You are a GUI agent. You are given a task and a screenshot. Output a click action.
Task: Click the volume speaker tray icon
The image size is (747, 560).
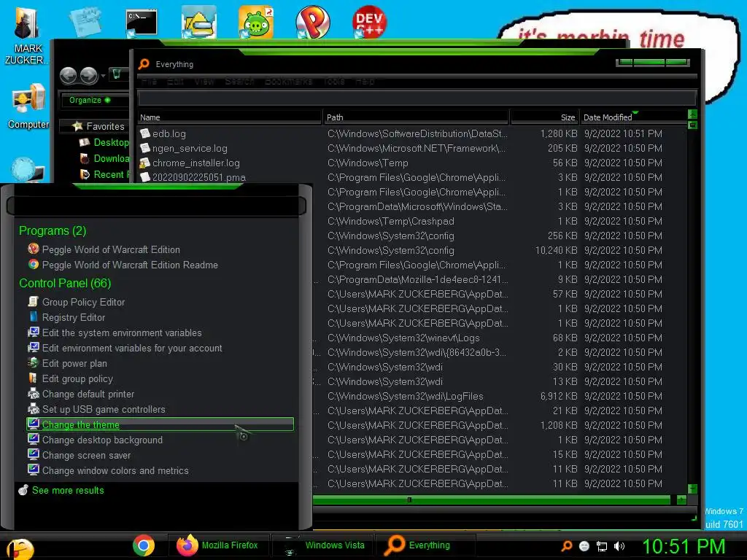[619, 546]
